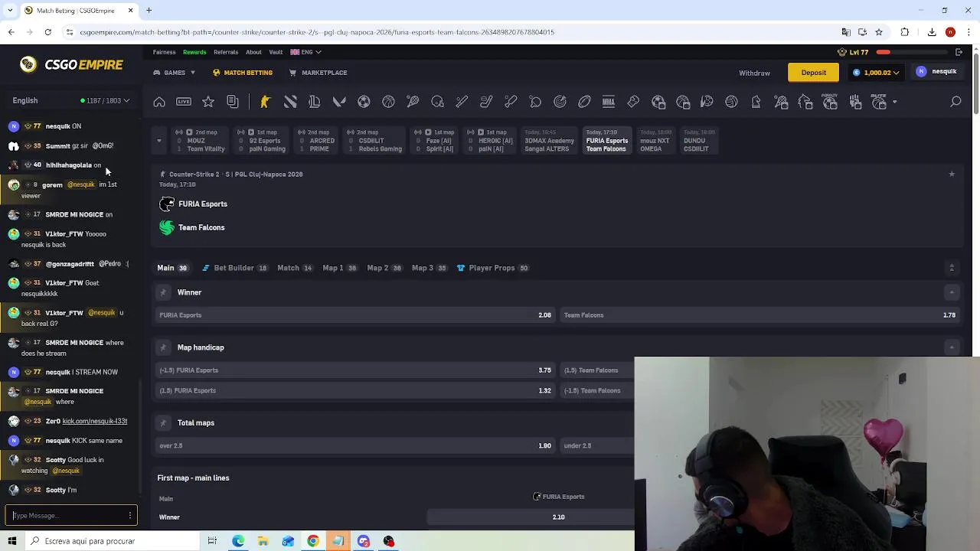Viewport: 980px width, 551px height.
Task: Expand the chat language English selector
Action: pos(70,100)
